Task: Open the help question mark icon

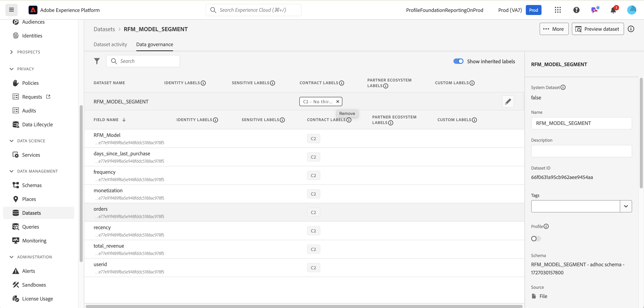Action: coord(576,10)
